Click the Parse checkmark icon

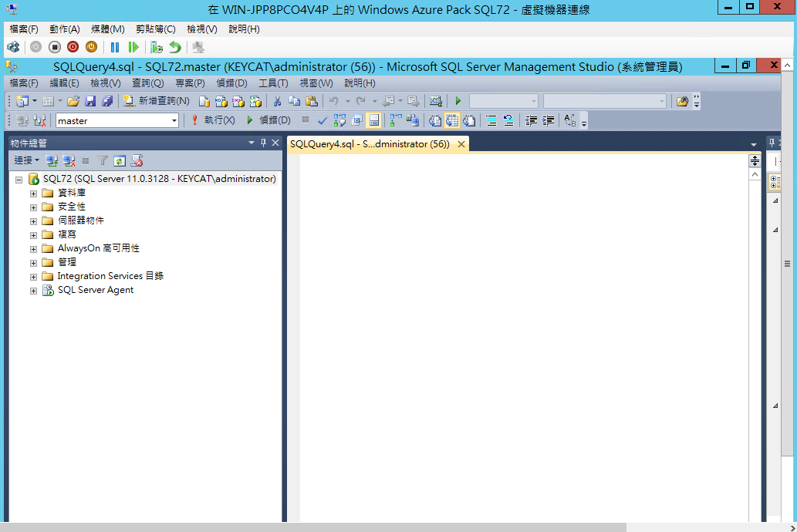click(x=323, y=120)
